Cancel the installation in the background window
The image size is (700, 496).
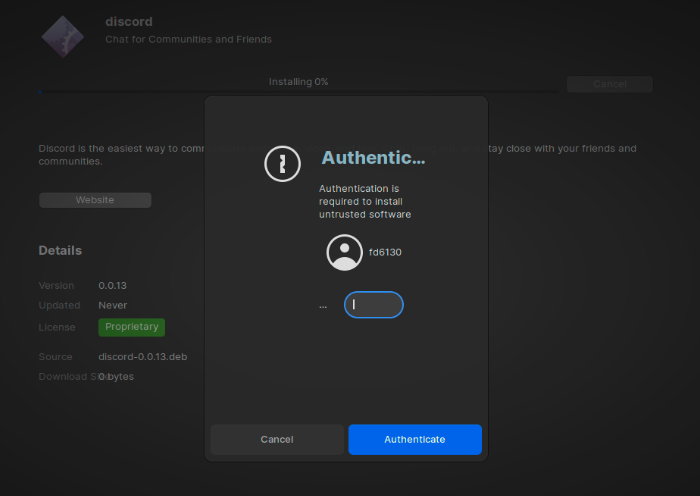(610, 84)
